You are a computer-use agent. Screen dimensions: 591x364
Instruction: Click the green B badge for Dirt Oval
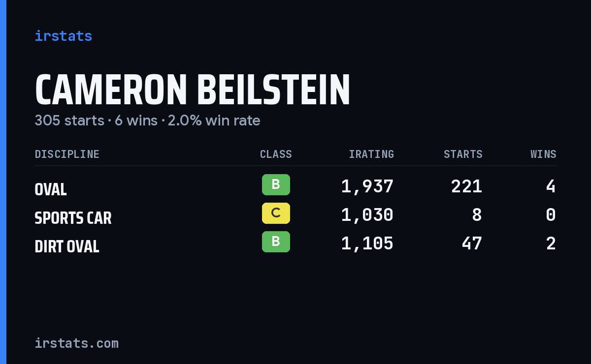point(276,242)
